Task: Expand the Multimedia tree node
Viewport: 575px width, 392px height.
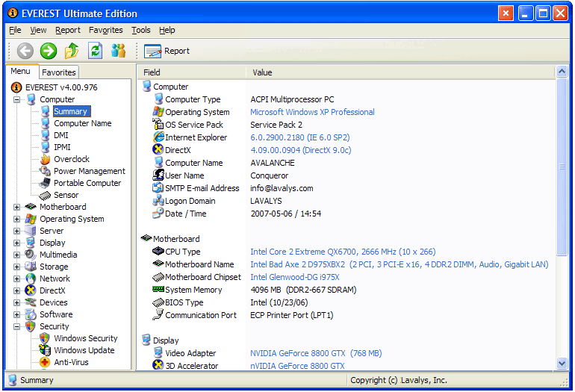Action: [16, 255]
